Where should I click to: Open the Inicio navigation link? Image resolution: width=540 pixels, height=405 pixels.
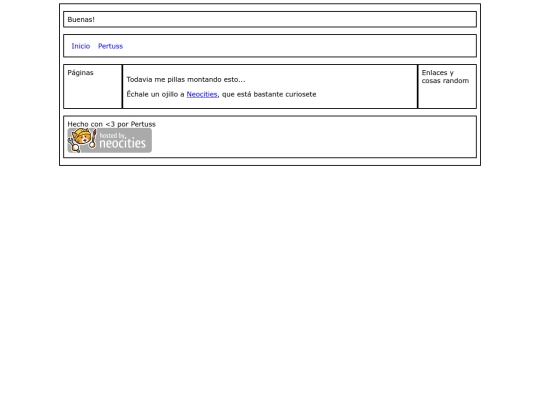click(81, 46)
